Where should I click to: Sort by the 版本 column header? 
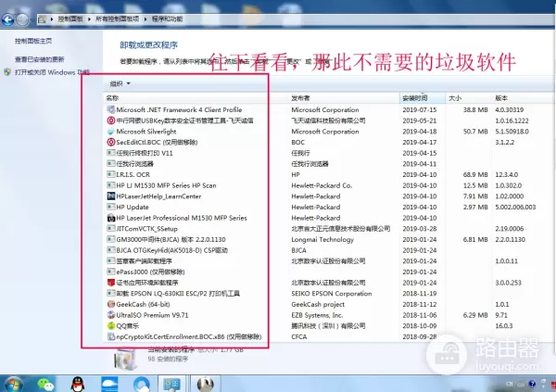coord(501,98)
